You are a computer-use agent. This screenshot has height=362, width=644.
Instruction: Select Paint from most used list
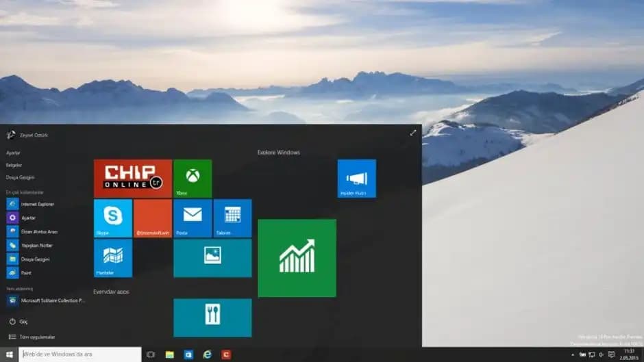[26, 272]
